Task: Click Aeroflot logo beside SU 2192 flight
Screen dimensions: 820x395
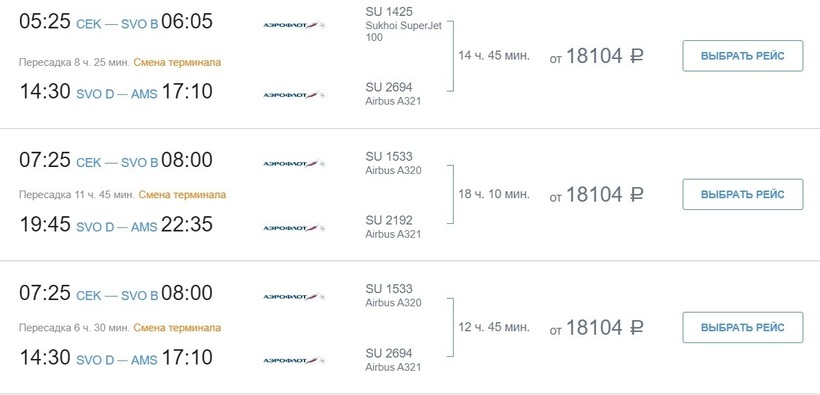Action: 293,228
